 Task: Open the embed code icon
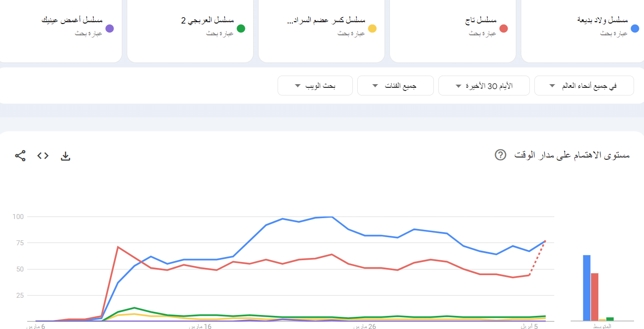point(43,156)
